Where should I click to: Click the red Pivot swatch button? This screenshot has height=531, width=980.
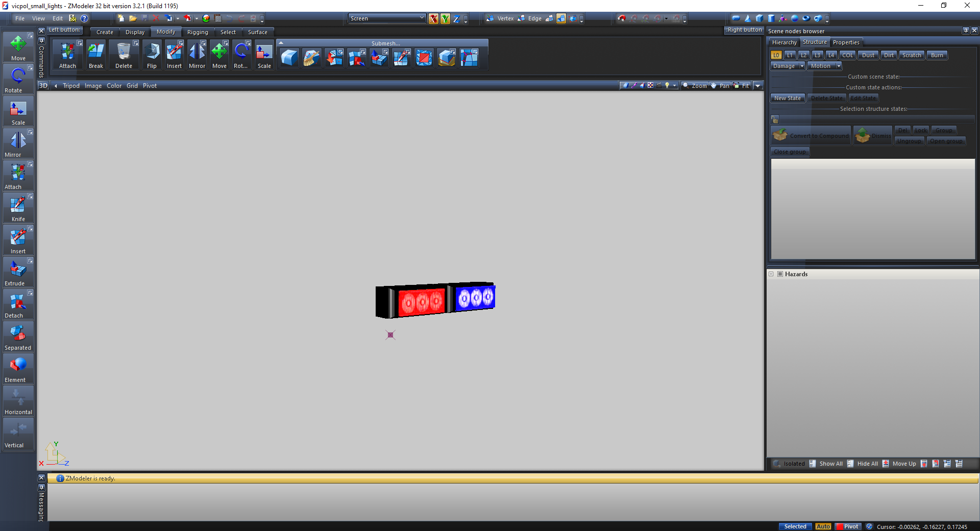coord(848,526)
